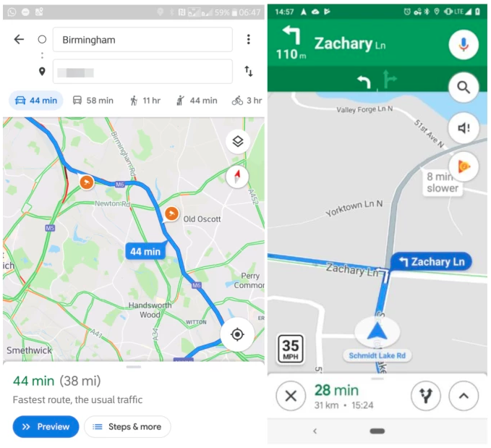Image resolution: width=491 pixels, height=448 pixels.
Task: Select the driving 44 min tab
Action: pos(36,101)
